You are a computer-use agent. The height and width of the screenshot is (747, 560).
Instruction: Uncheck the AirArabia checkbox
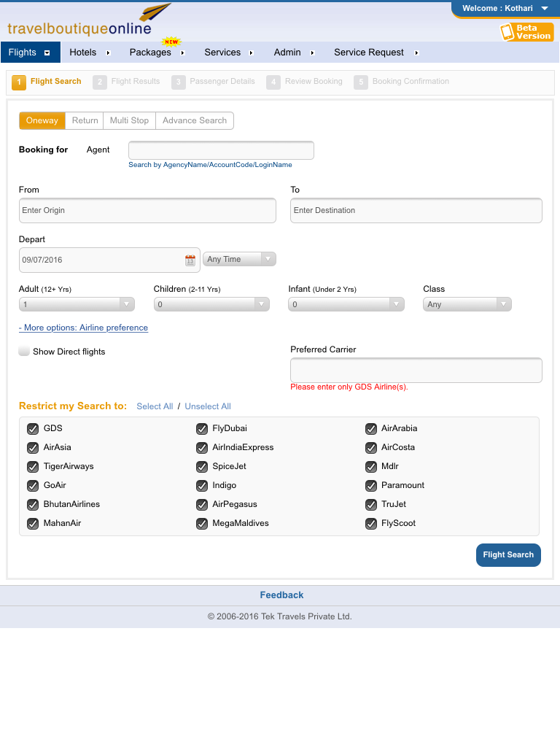coord(371,429)
